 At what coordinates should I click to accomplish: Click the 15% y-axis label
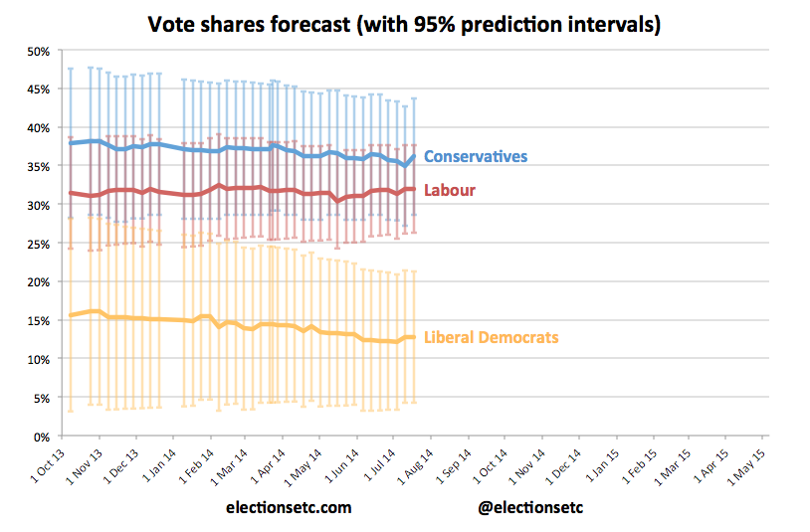click(x=39, y=321)
